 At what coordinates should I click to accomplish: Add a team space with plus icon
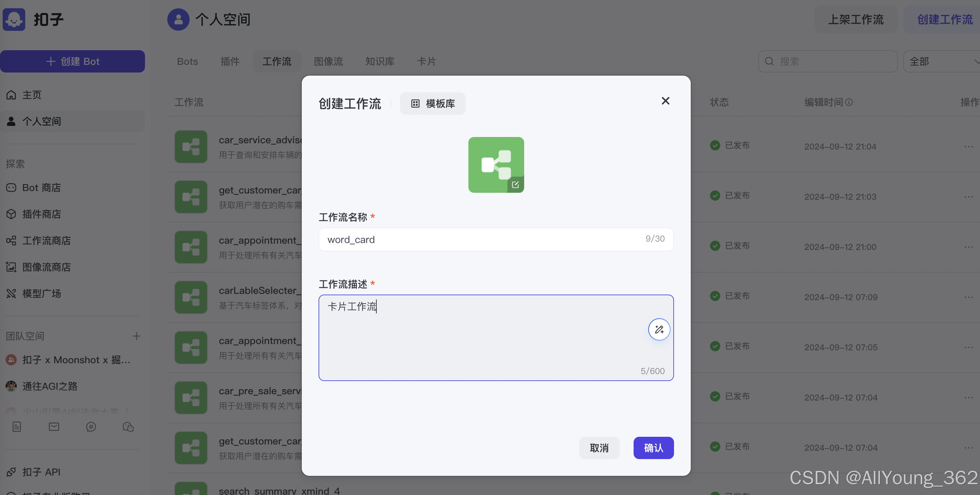point(136,336)
